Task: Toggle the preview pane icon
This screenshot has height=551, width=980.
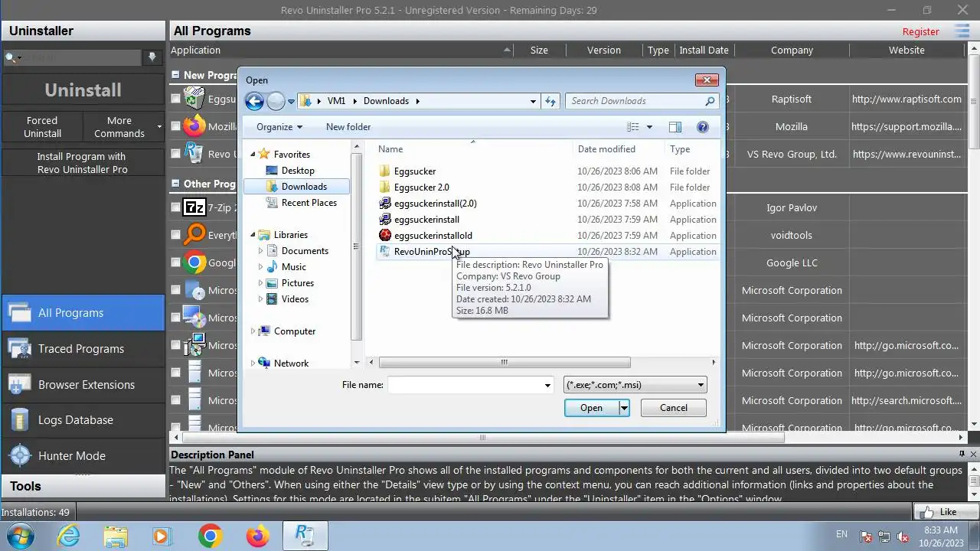Action: (675, 127)
